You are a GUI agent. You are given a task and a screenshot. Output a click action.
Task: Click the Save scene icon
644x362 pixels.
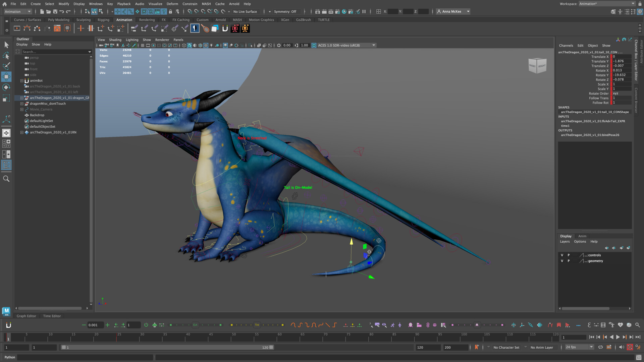55,11
